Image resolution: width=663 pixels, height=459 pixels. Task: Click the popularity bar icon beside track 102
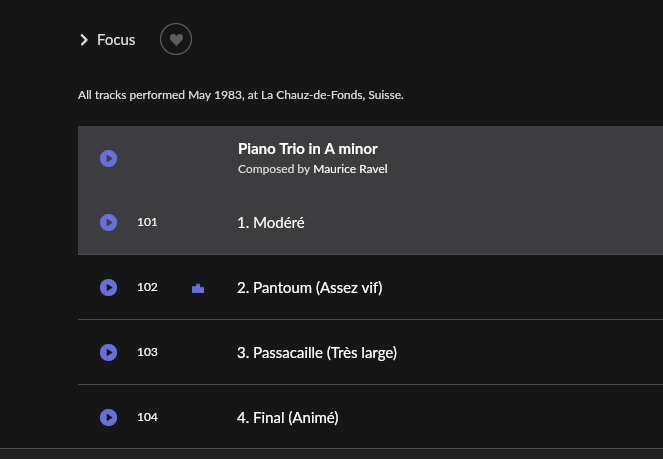[198, 288]
